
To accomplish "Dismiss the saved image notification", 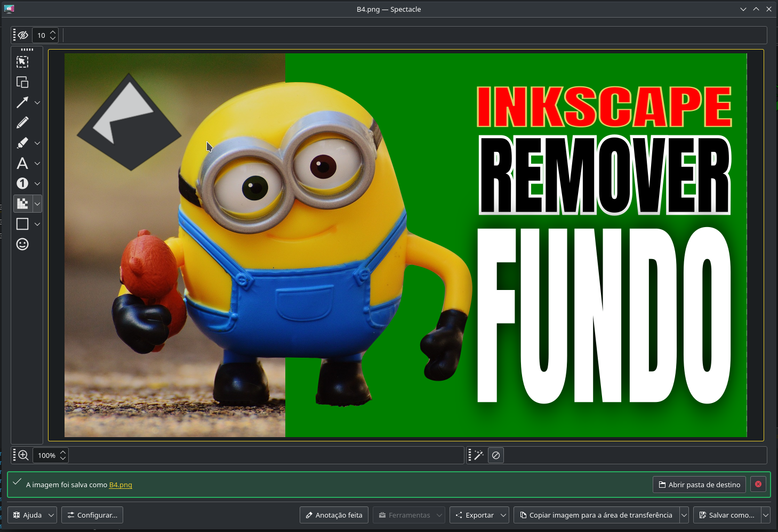I will 758,485.
